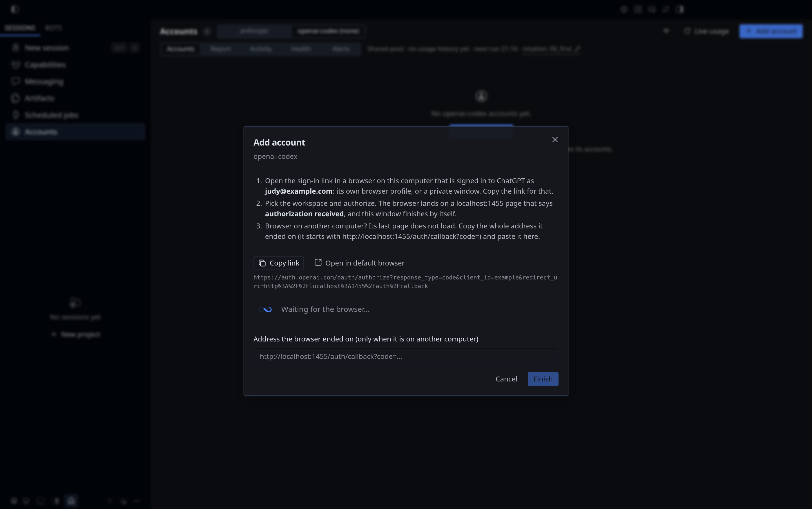Click the Artifacts icon in the sidebar
Image resolution: width=812 pixels, height=509 pixels.
point(15,98)
